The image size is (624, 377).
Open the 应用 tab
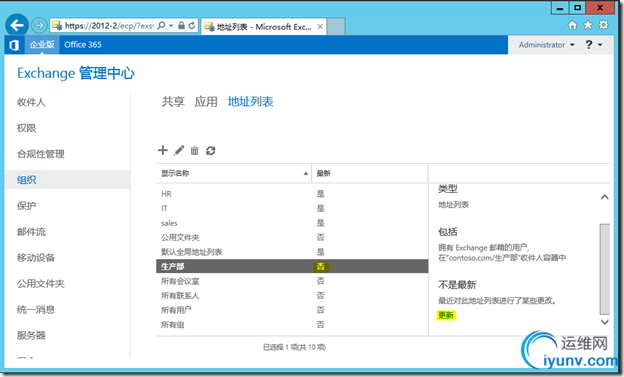point(206,102)
